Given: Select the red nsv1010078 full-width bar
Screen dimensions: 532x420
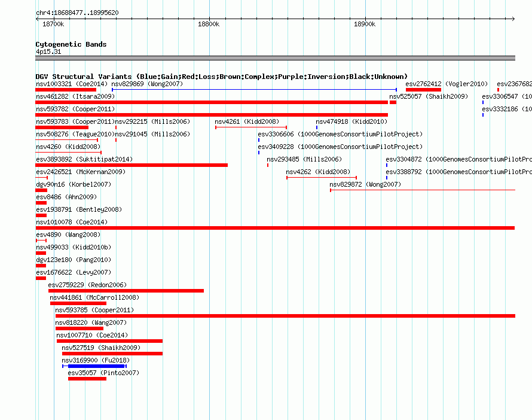Looking at the screenshot, I should tap(275, 228).
